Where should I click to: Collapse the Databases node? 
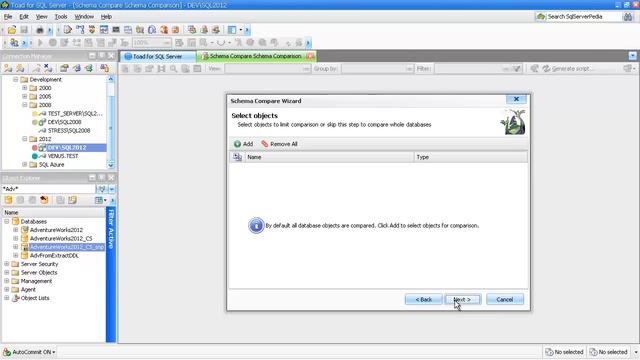pos(7,221)
